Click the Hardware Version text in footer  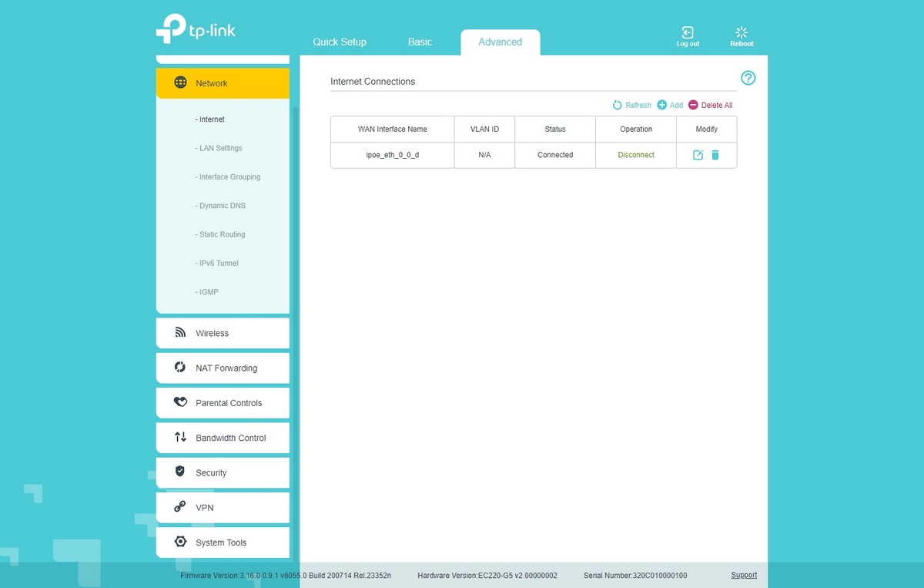(x=487, y=576)
